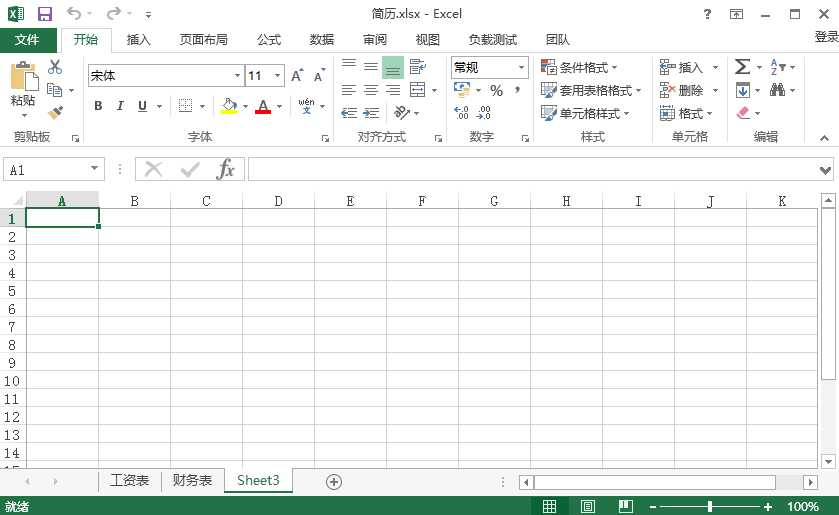
Task: Click the Paste clipboard icon
Action: tap(24, 76)
